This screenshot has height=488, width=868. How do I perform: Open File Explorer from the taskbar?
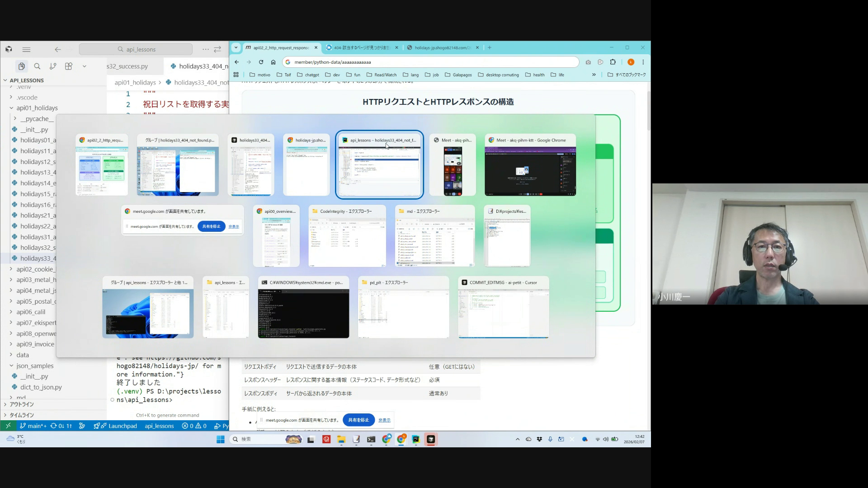click(x=341, y=439)
